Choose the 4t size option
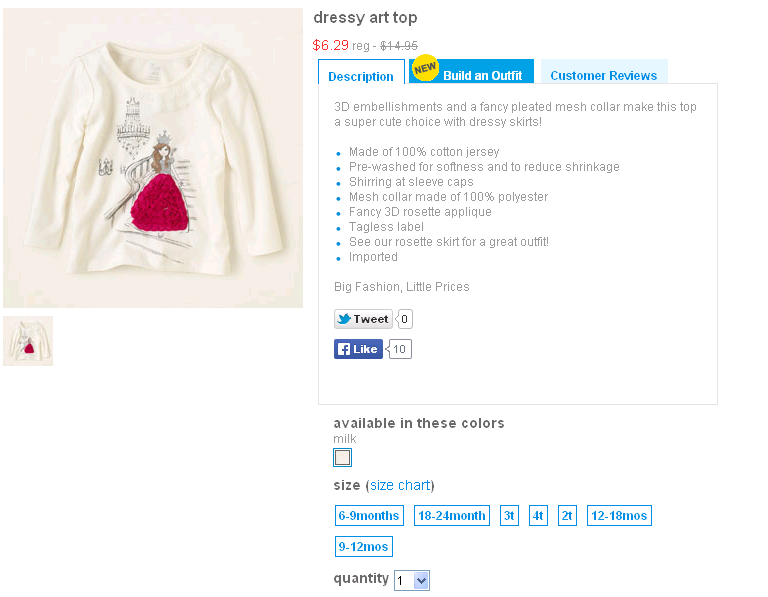This screenshot has height=597, width=768. (x=538, y=516)
